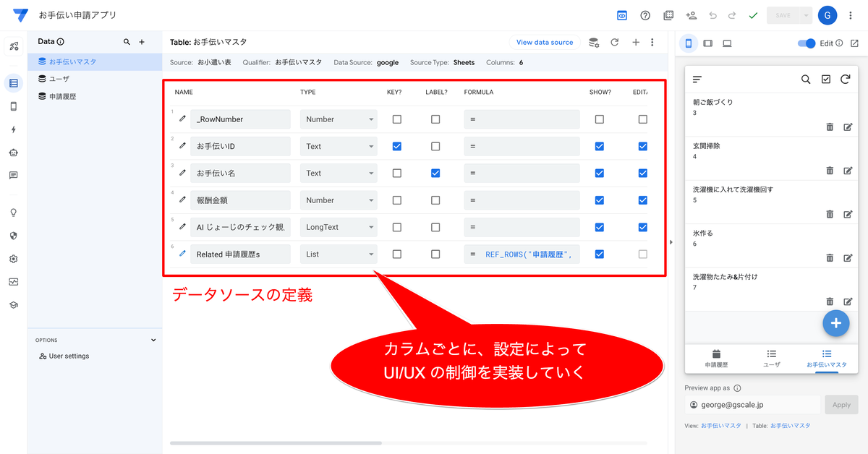Select the Automation lightning icon in sidebar
868x454 pixels.
(x=14, y=128)
